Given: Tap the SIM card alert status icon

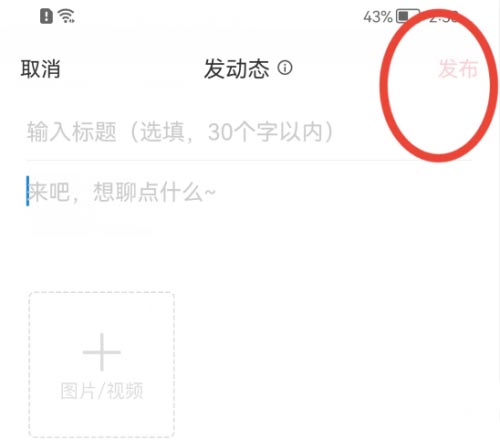Looking at the screenshot, I should pos(46,16).
